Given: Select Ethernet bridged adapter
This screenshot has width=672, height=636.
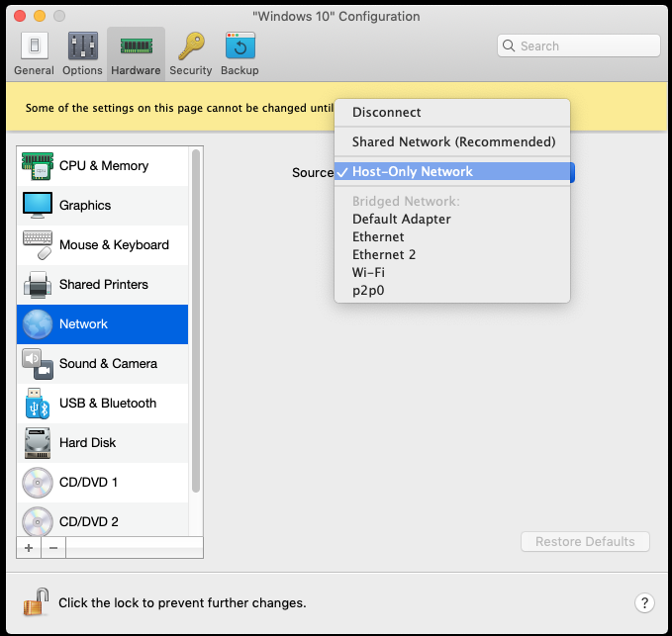Looking at the screenshot, I should click(x=452, y=236).
